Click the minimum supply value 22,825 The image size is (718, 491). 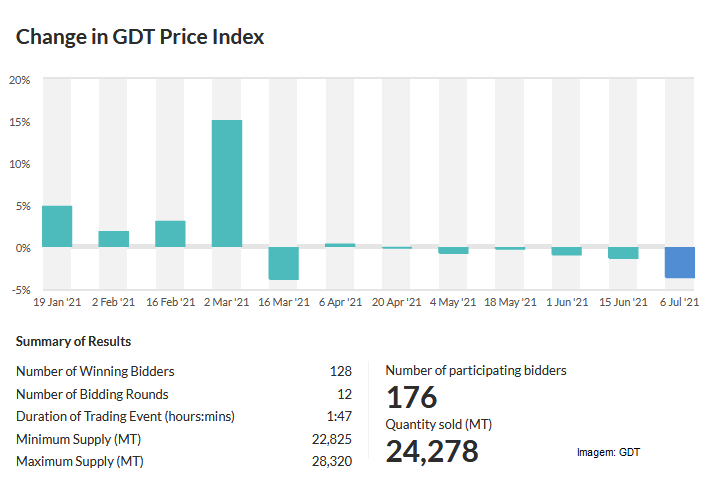[332, 440]
